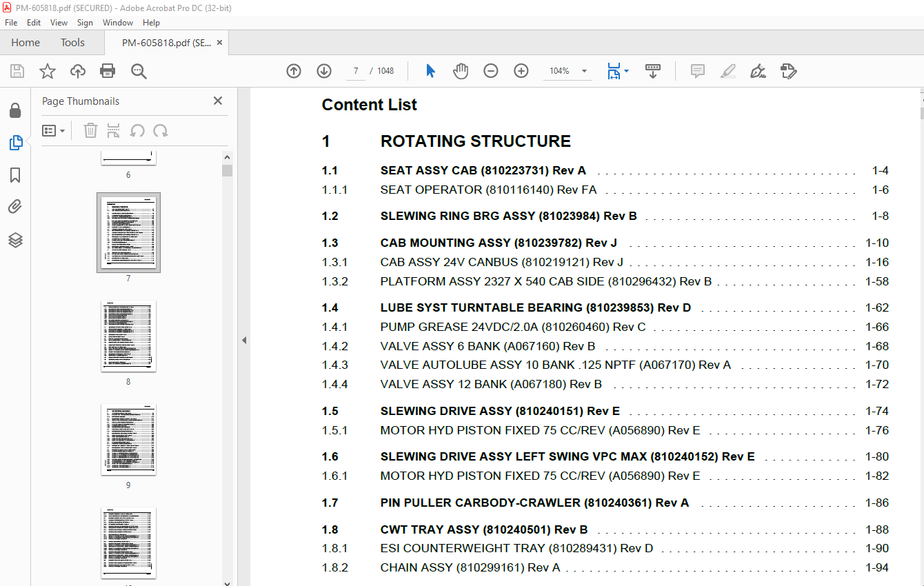Activate the Hand pan tool
Viewport: 924px width, 586px height.
[x=461, y=71]
